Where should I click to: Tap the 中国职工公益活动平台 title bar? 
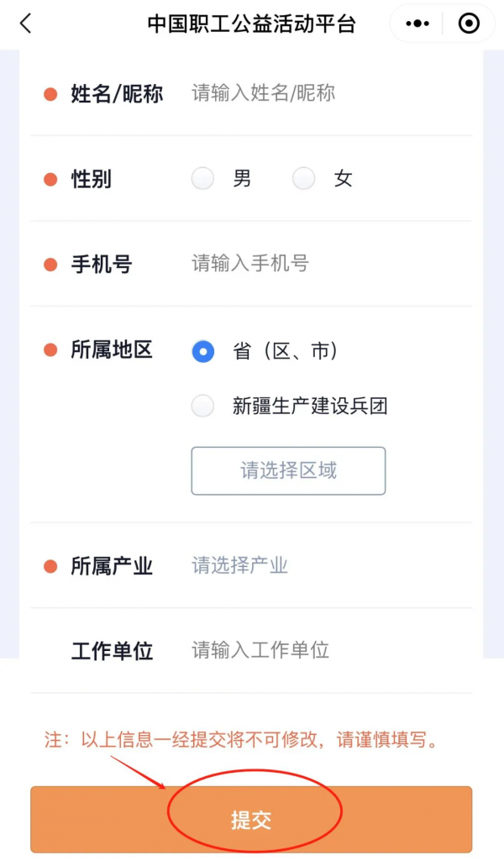pos(252,24)
